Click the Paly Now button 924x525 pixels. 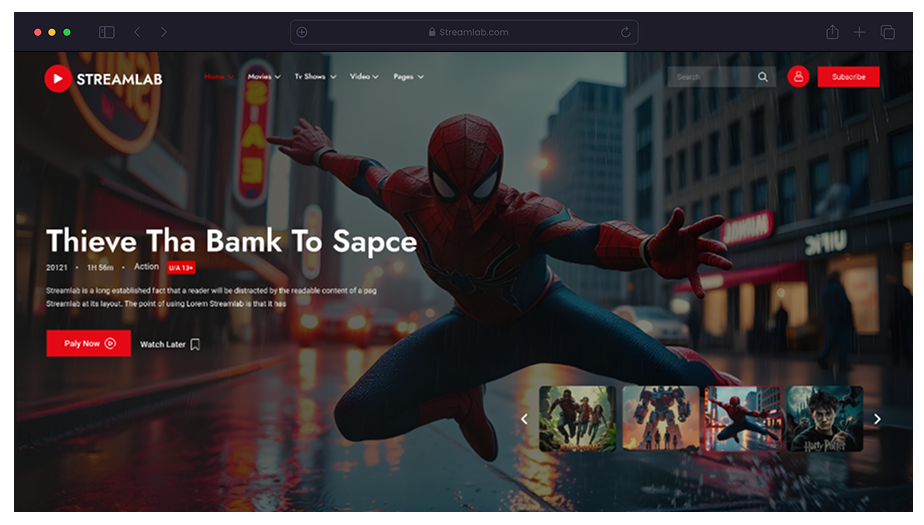point(88,343)
